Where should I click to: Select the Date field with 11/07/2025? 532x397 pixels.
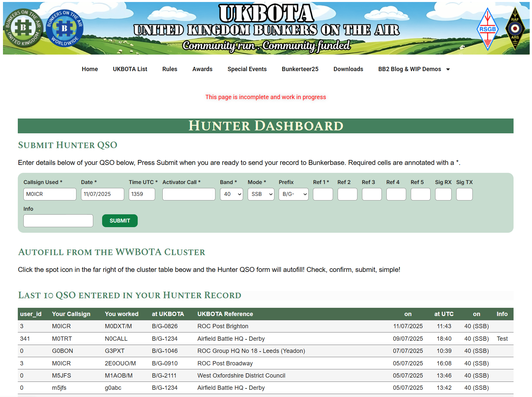coord(102,194)
